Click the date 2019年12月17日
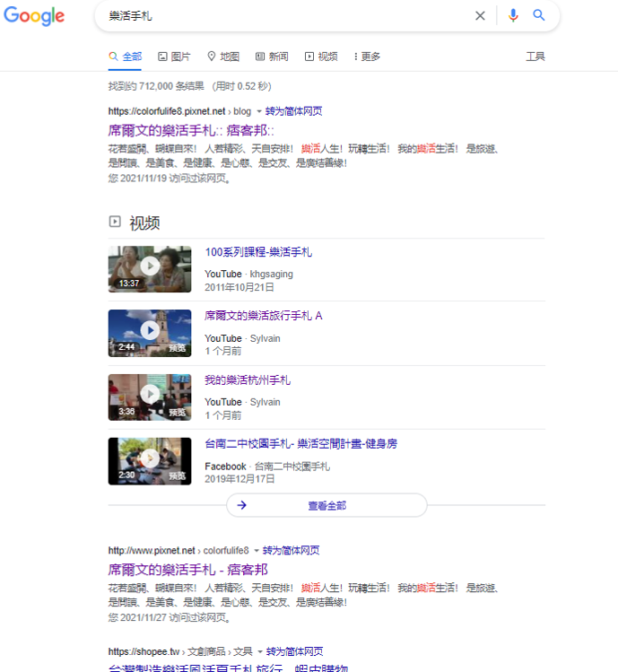This screenshot has height=672, width=618. tap(239, 479)
